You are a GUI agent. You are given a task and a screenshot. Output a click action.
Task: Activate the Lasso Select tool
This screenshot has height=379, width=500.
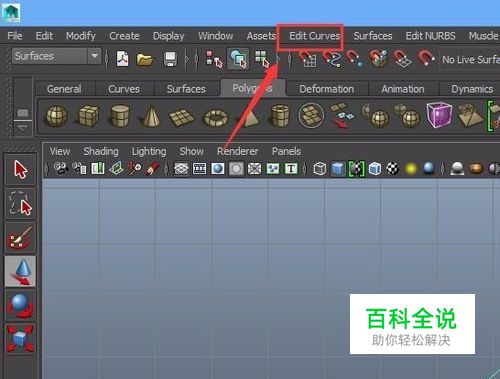pyautogui.click(x=20, y=203)
